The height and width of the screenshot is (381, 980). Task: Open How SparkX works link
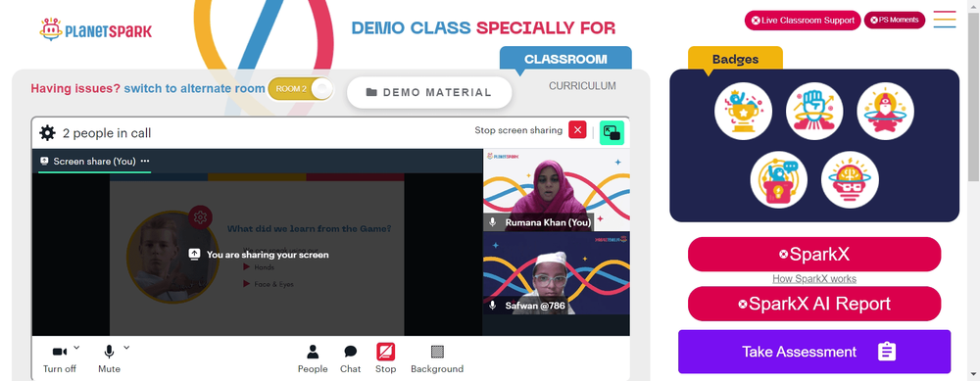click(x=814, y=278)
